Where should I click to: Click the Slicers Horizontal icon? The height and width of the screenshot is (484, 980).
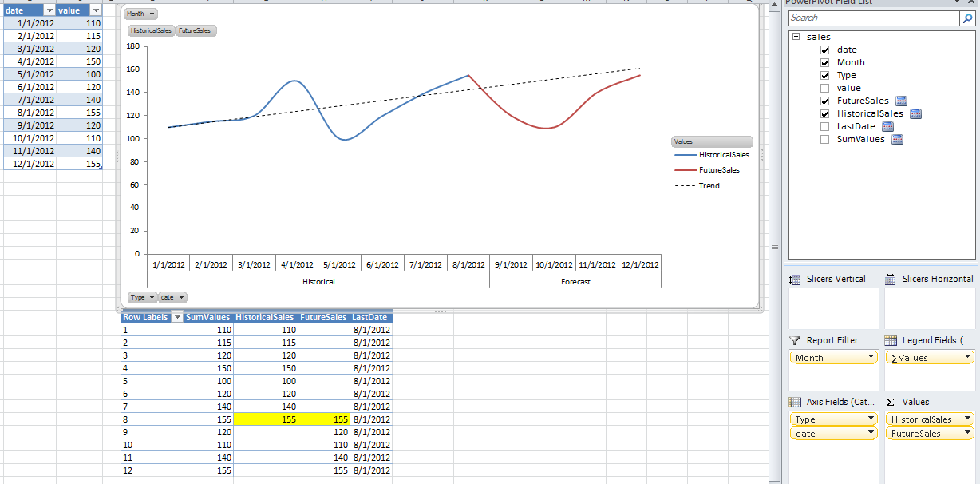point(888,278)
